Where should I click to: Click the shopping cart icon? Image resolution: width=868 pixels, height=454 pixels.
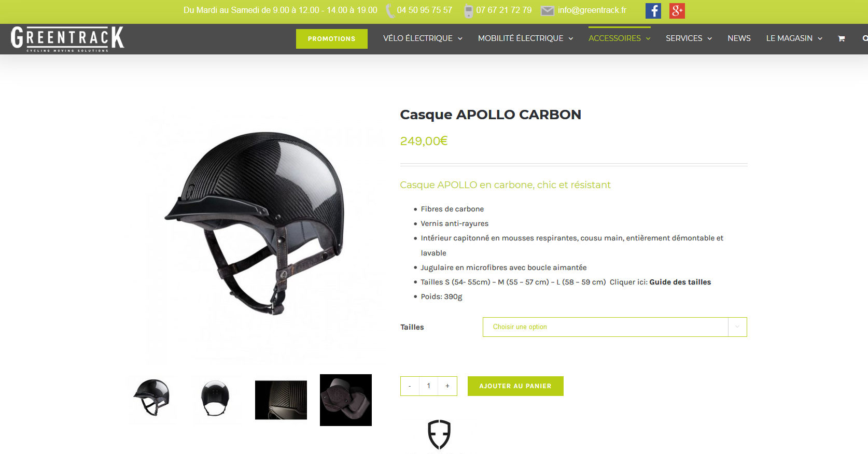coord(842,38)
